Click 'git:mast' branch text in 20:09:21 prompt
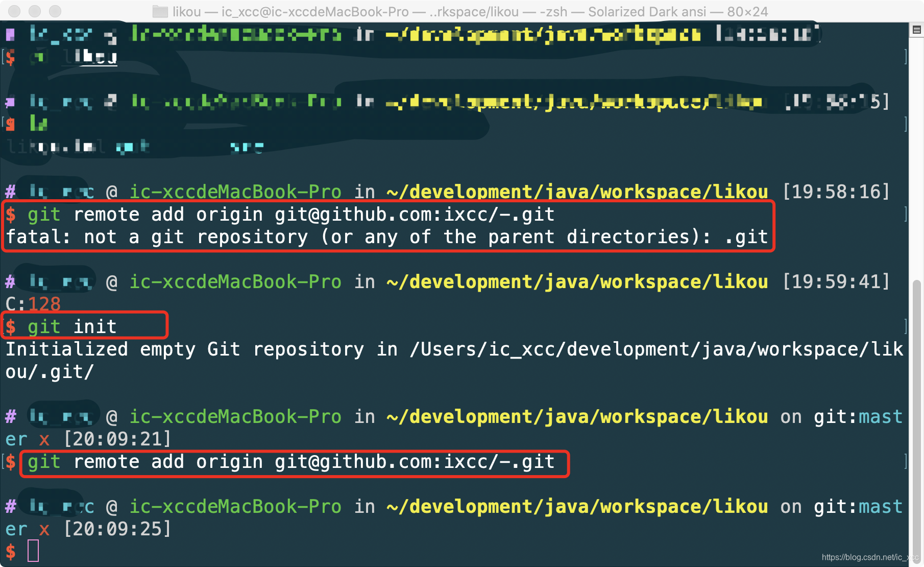This screenshot has height=567, width=924. (x=858, y=417)
